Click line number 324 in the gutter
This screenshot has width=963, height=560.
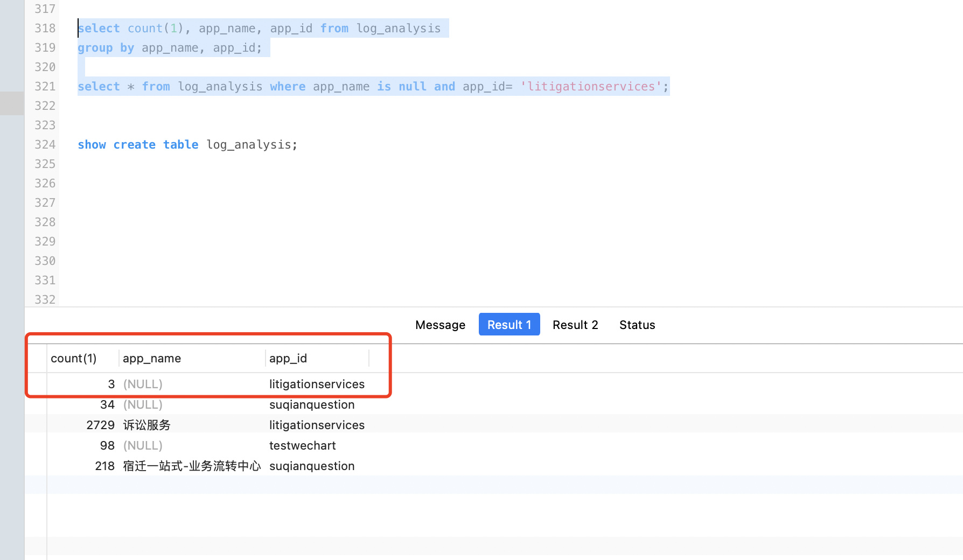tap(45, 144)
